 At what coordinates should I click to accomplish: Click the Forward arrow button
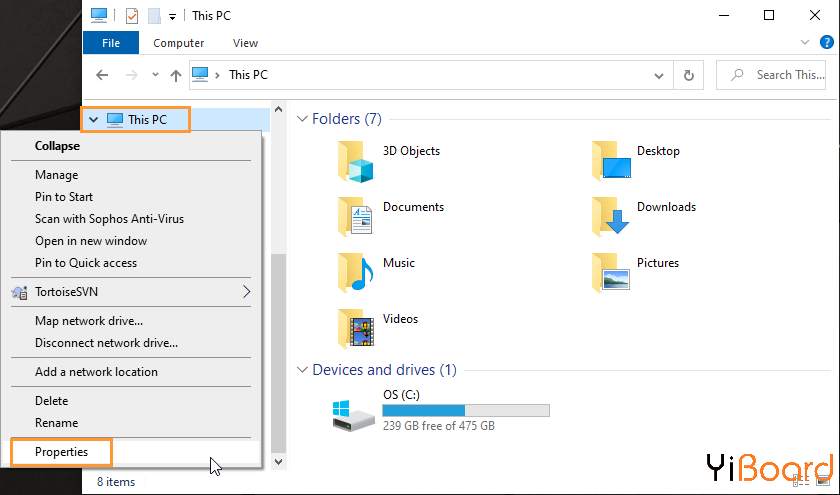pyautogui.click(x=131, y=75)
